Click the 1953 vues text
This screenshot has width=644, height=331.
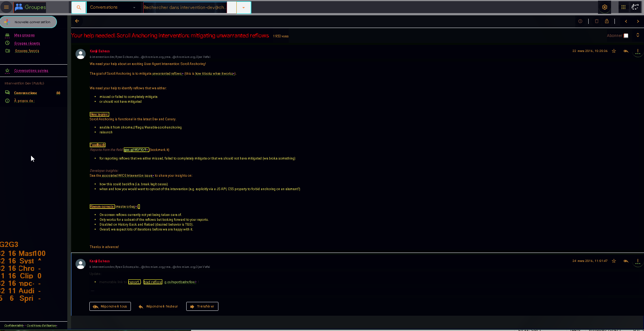[x=280, y=36]
